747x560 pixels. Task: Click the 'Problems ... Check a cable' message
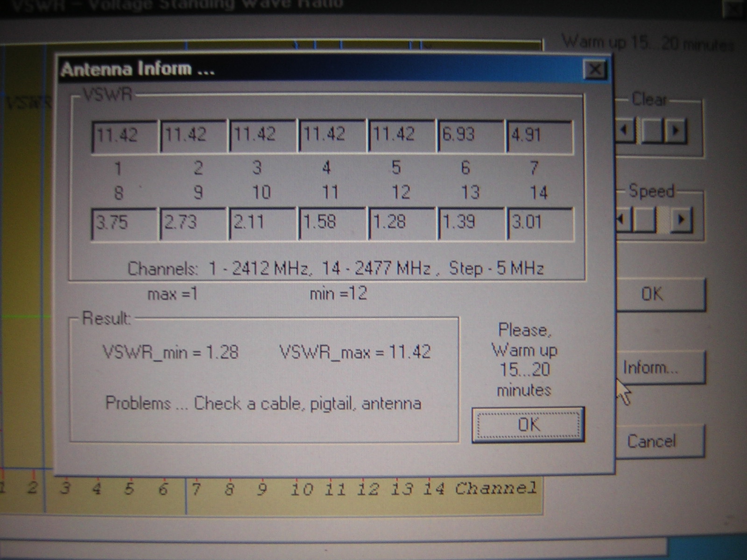263,403
